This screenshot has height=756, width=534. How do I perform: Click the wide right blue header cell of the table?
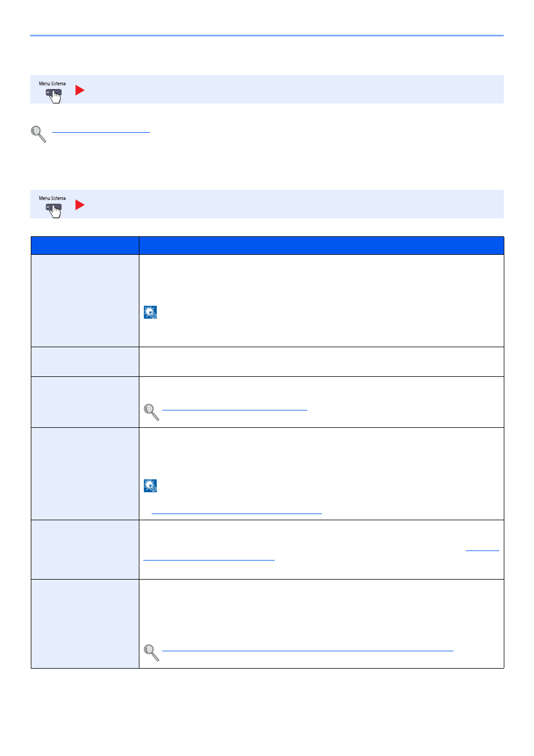click(x=321, y=246)
